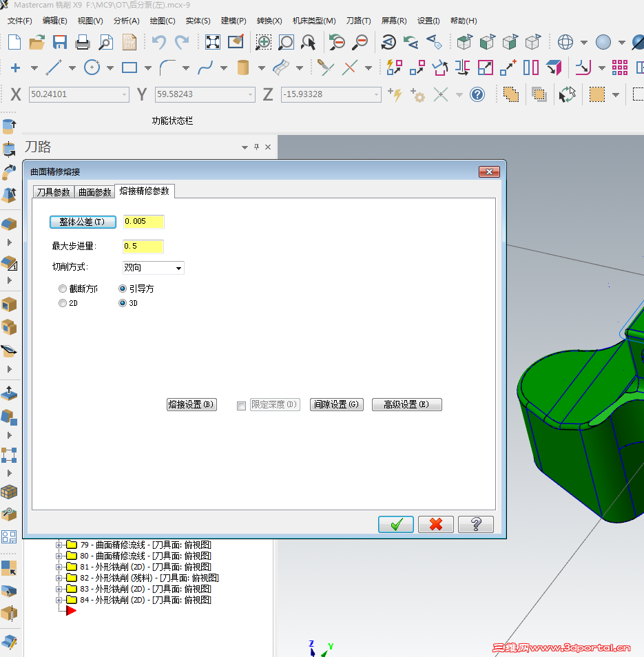Enable the 限定深度 checkbox

pos(241,406)
